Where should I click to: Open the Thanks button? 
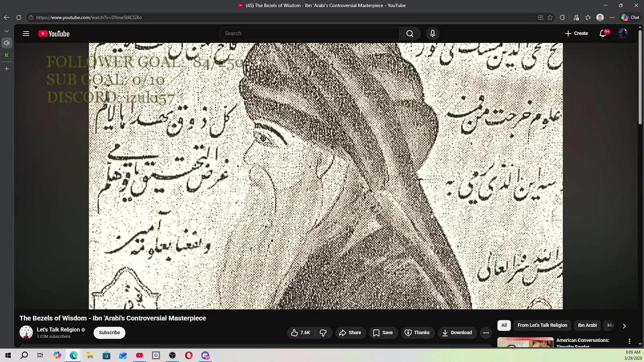coord(417,332)
